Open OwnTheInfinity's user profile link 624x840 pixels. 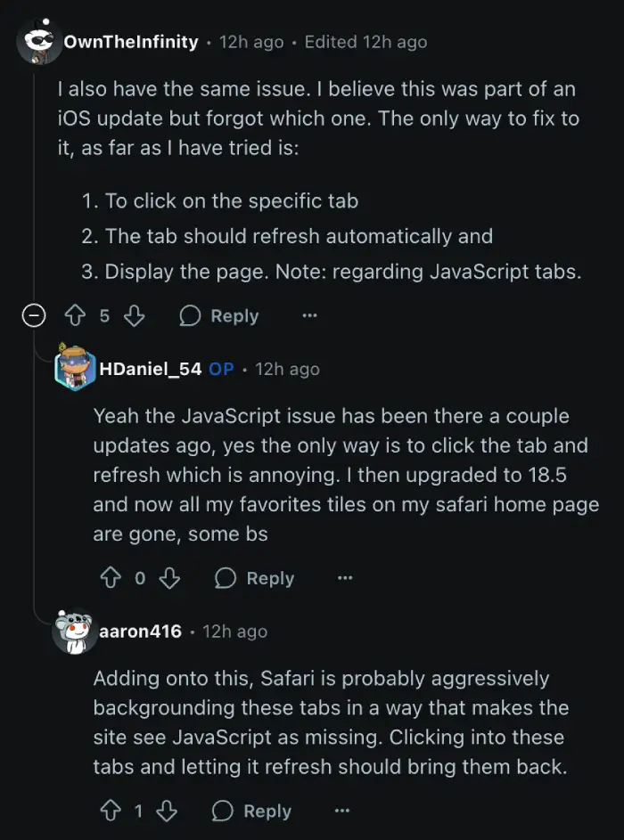point(131,42)
